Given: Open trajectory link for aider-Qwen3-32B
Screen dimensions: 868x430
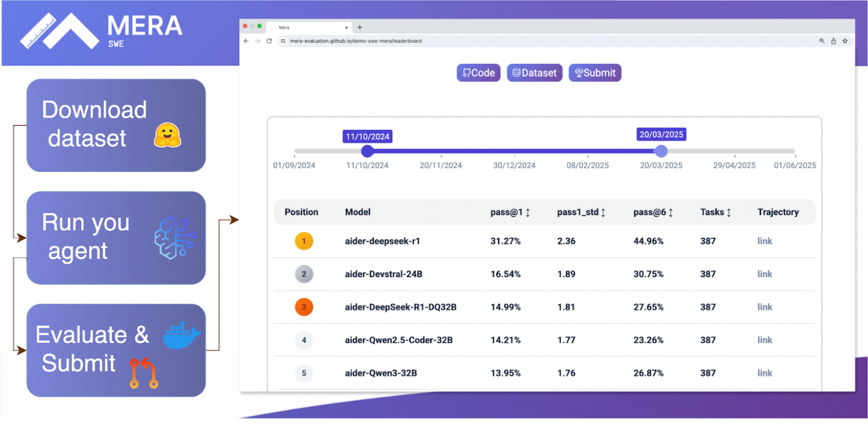Looking at the screenshot, I should pos(765,373).
